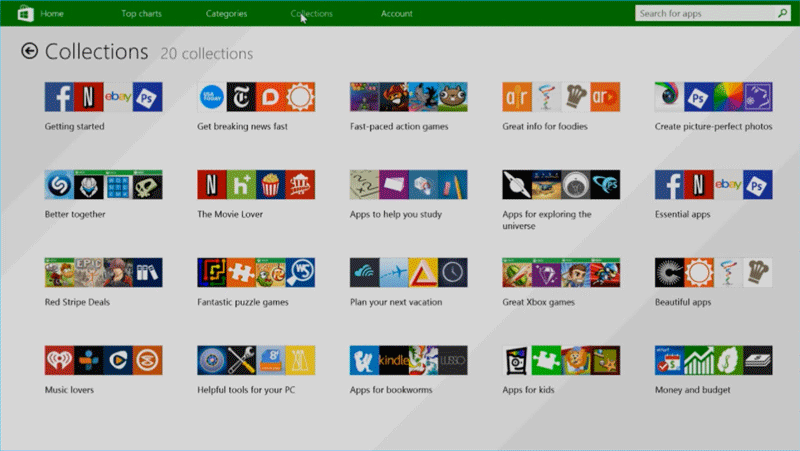Select the USA Today icon in breaking news

point(212,97)
